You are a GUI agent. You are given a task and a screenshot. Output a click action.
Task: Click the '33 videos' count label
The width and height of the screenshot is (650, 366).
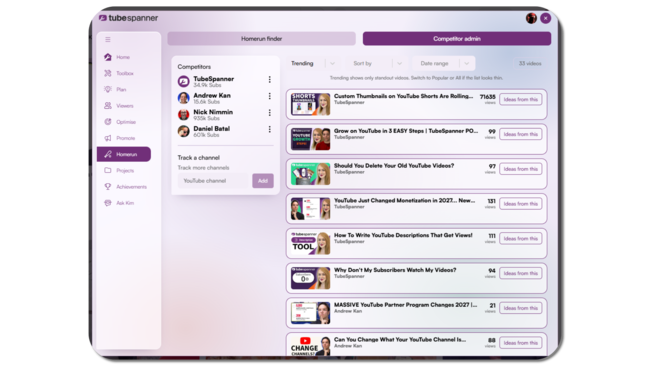[x=530, y=63]
